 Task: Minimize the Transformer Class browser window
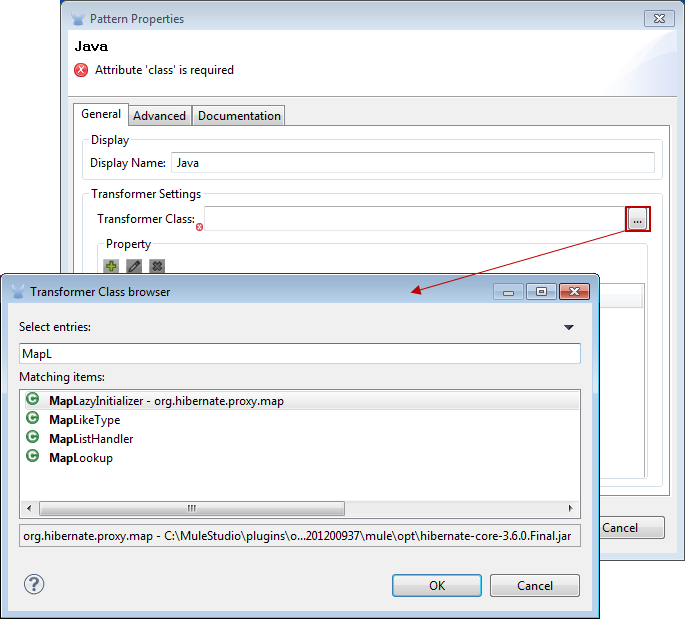tap(508, 291)
